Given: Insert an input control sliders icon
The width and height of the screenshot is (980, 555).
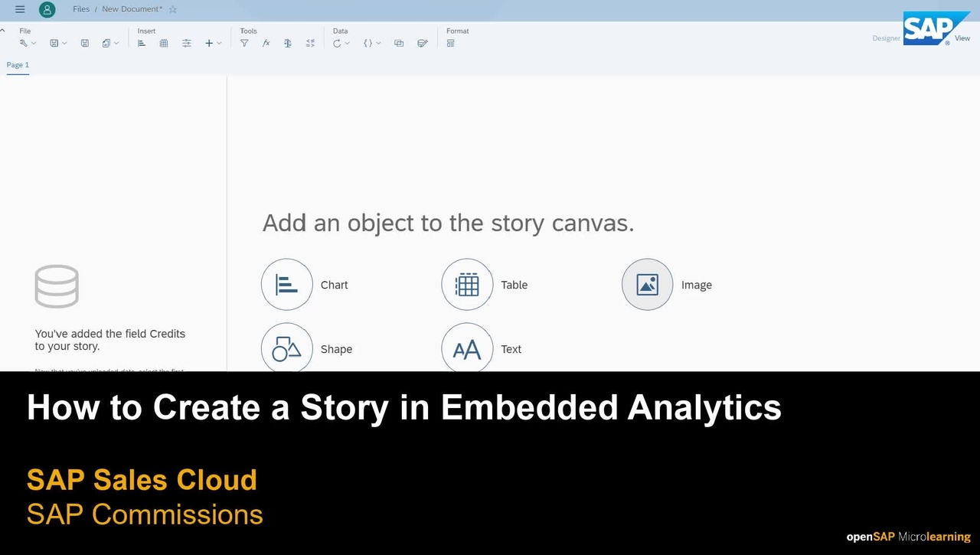Looking at the screenshot, I should (x=187, y=44).
